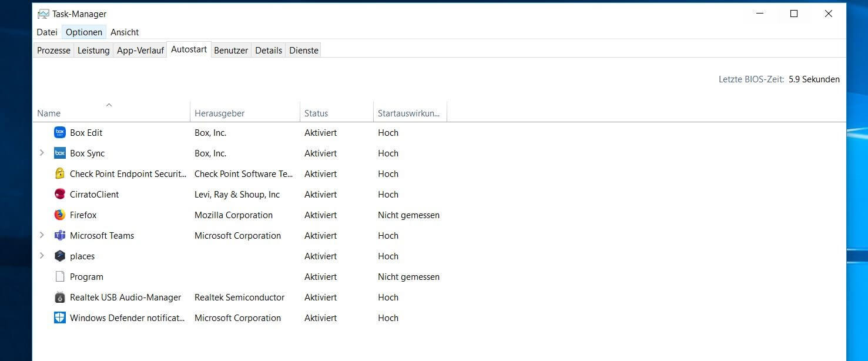Select the Check Point Endpoint Security name

click(x=128, y=173)
